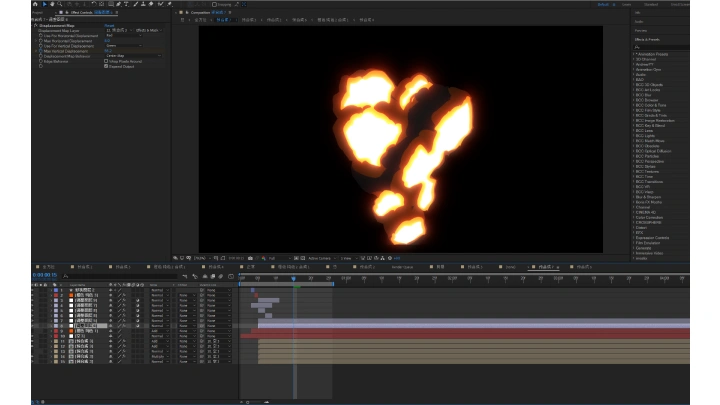Open blending mode dropdown of layer 9
Image resolution: width=720 pixels, height=405 pixels.
(160, 331)
